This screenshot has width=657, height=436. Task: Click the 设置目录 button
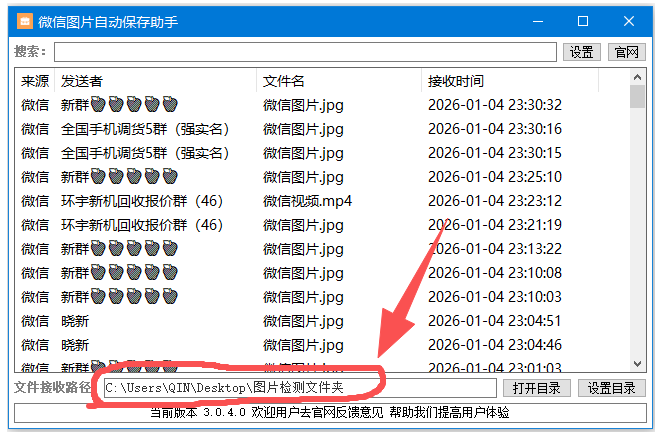(611, 388)
